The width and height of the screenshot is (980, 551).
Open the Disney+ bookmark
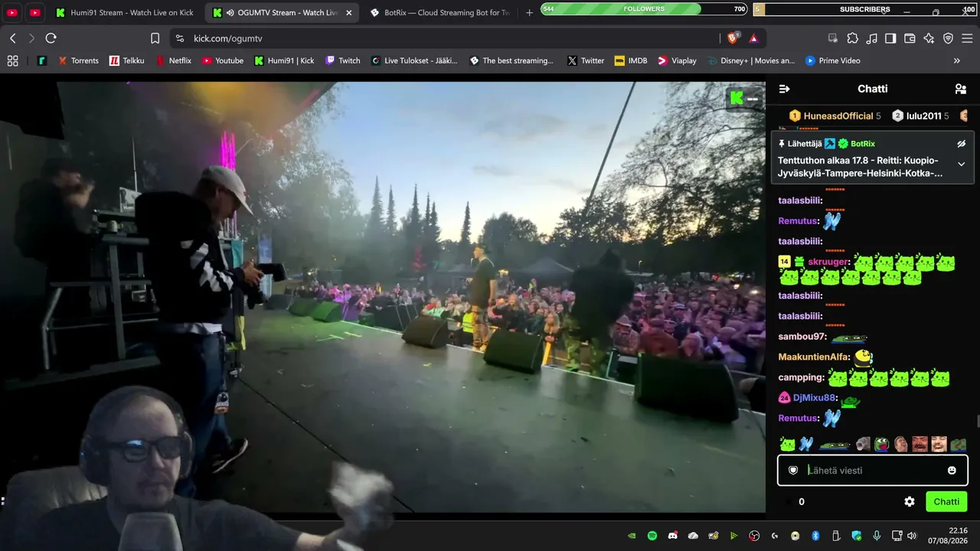click(x=751, y=60)
